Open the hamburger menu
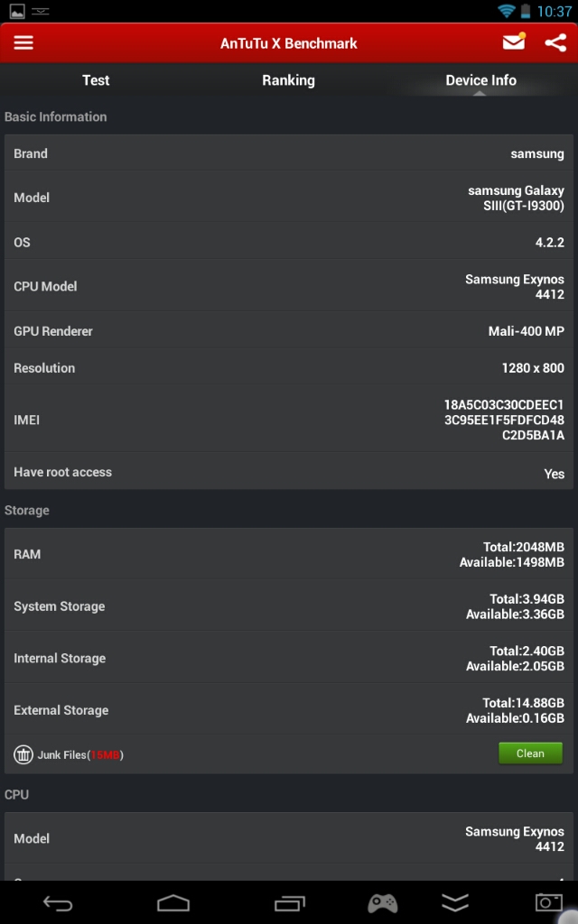The width and height of the screenshot is (578, 924). point(23,43)
